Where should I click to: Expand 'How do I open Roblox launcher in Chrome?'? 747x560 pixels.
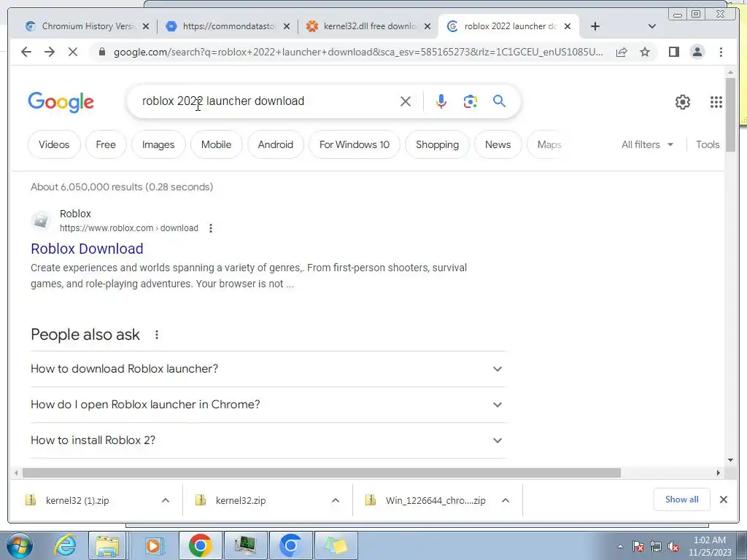(x=268, y=405)
